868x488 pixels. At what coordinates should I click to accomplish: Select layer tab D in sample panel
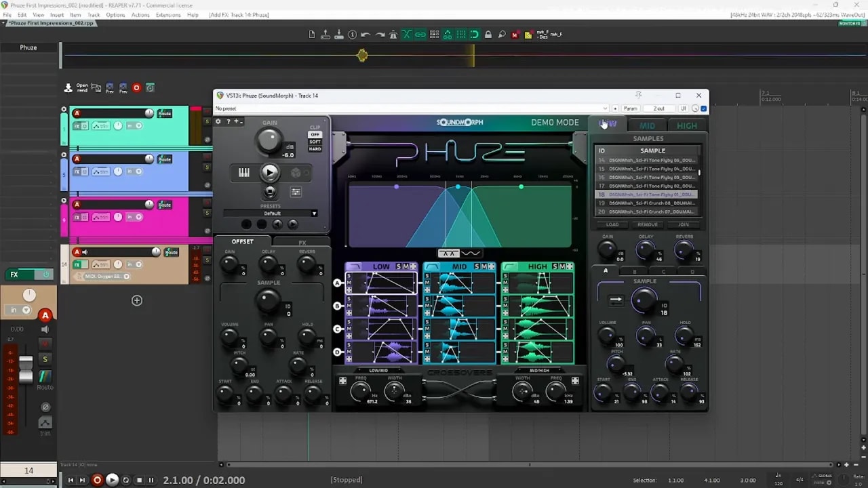pyautogui.click(x=692, y=271)
